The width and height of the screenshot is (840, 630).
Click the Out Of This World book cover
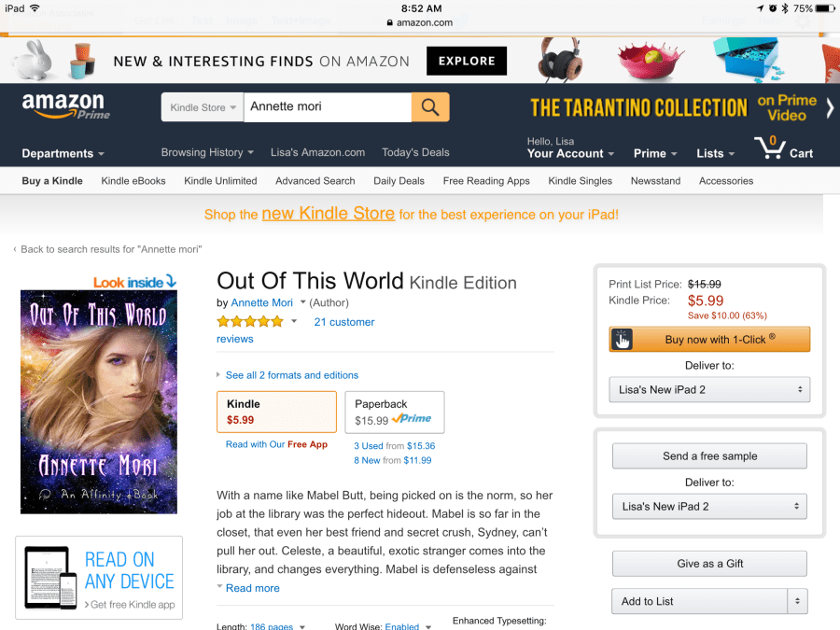pyautogui.click(x=99, y=401)
